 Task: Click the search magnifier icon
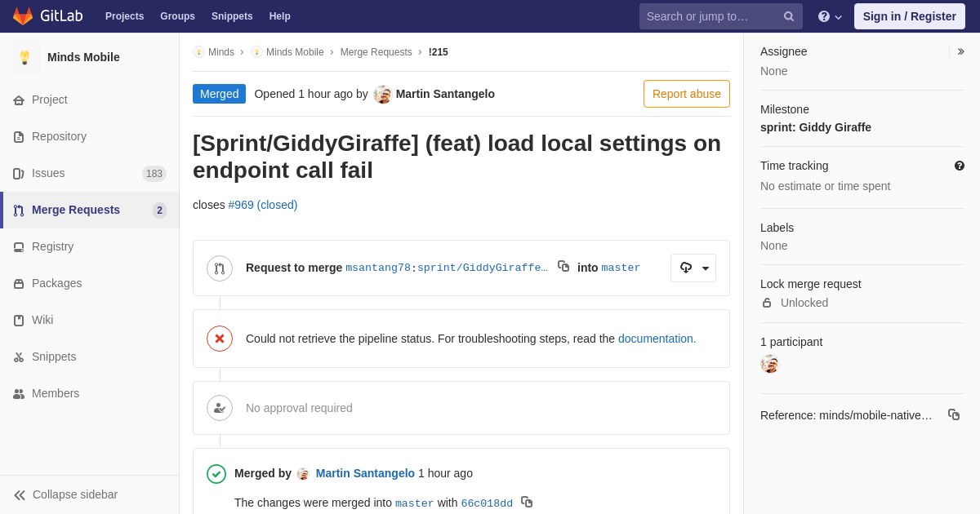pyautogui.click(x=788, y=16)
